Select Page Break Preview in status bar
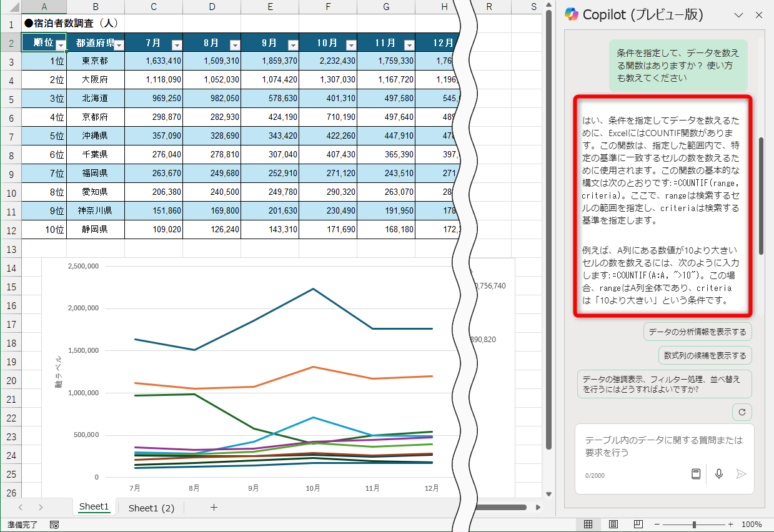Image resolution: width=774 pixels, height=532 pixels. coord(638,525)
